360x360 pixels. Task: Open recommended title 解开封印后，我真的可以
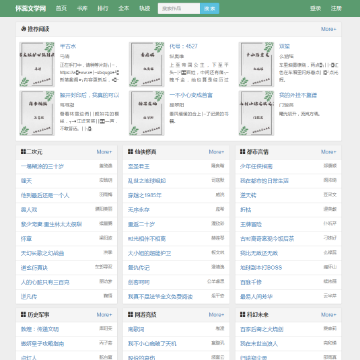(89, 95)
